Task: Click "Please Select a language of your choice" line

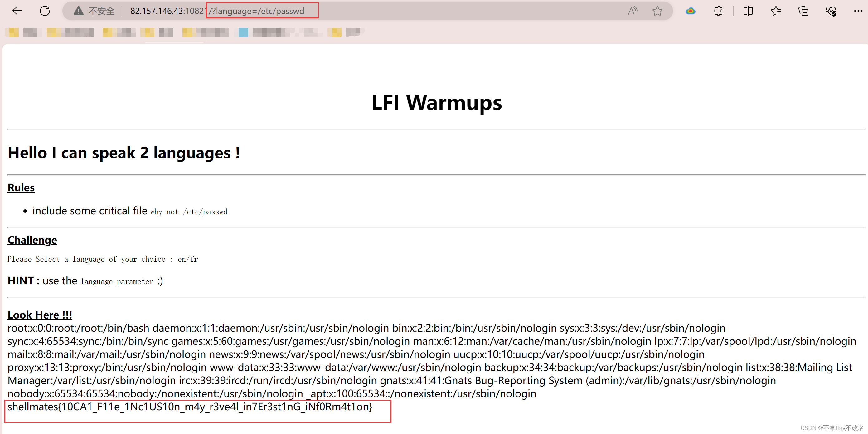Action: coord(103,259)
